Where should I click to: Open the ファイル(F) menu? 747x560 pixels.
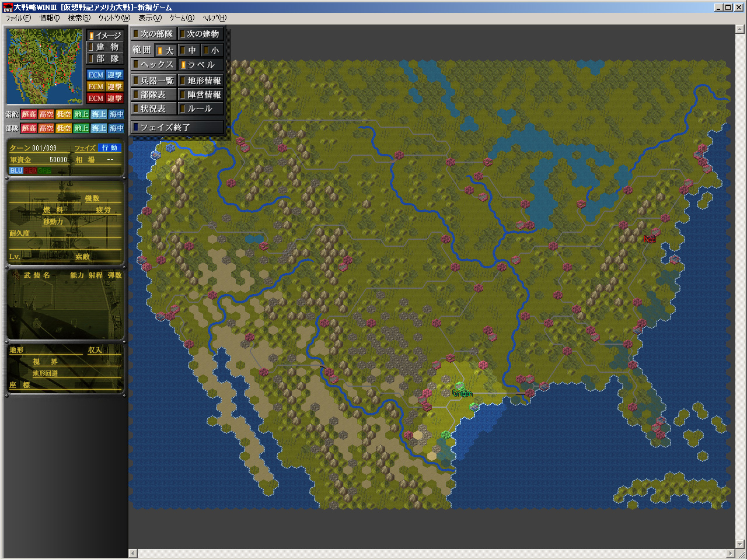[x=18, y=18]
